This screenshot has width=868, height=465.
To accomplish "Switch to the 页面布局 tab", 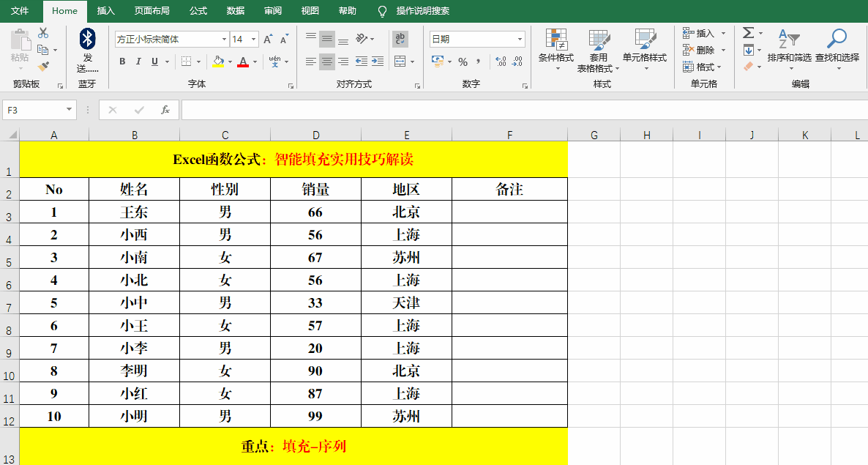I will pyautogui.click(x=151, y=11).
